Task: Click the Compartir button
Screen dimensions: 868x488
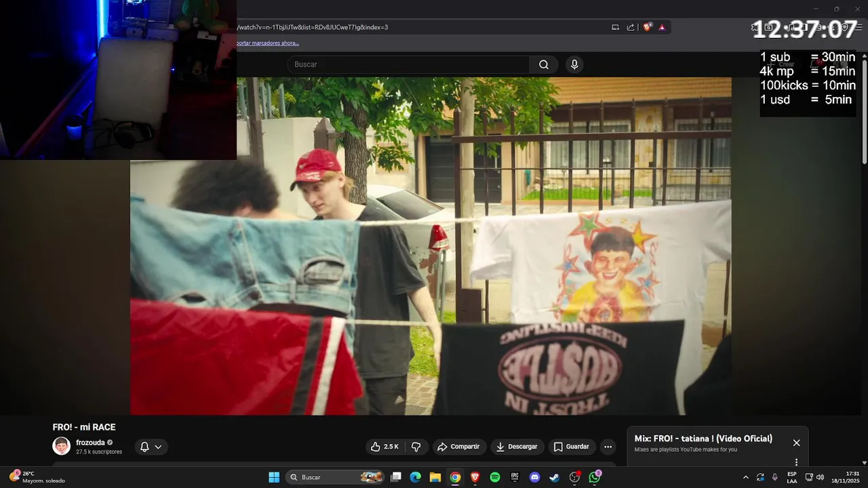Action: (x=458, y=447)
